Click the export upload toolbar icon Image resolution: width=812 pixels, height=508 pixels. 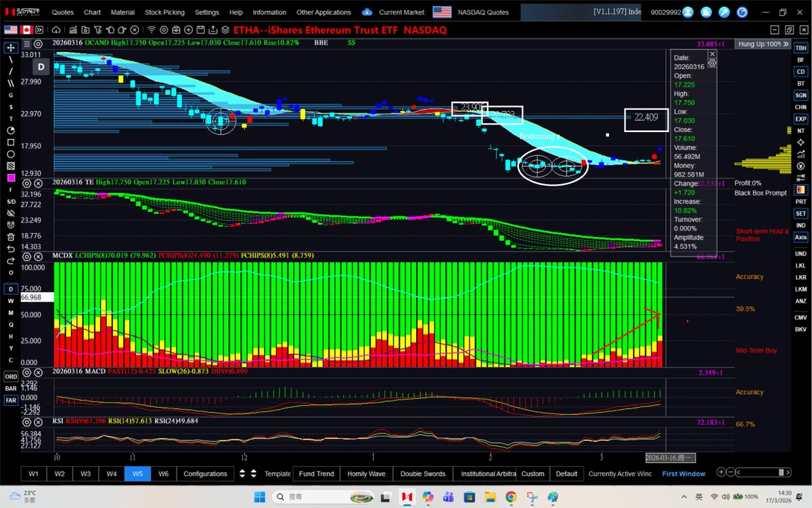click(x=212, y=30)
